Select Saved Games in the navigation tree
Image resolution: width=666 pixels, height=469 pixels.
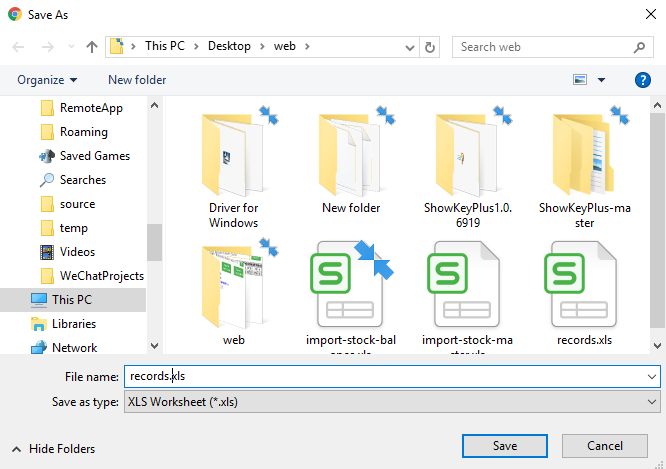point(94,156)
